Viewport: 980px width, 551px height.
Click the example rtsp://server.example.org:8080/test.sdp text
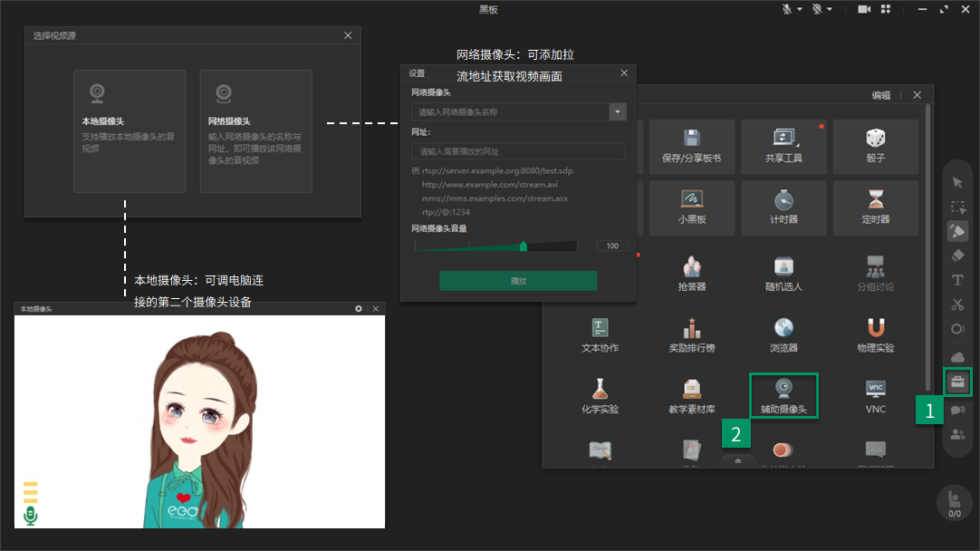point(497,170)
